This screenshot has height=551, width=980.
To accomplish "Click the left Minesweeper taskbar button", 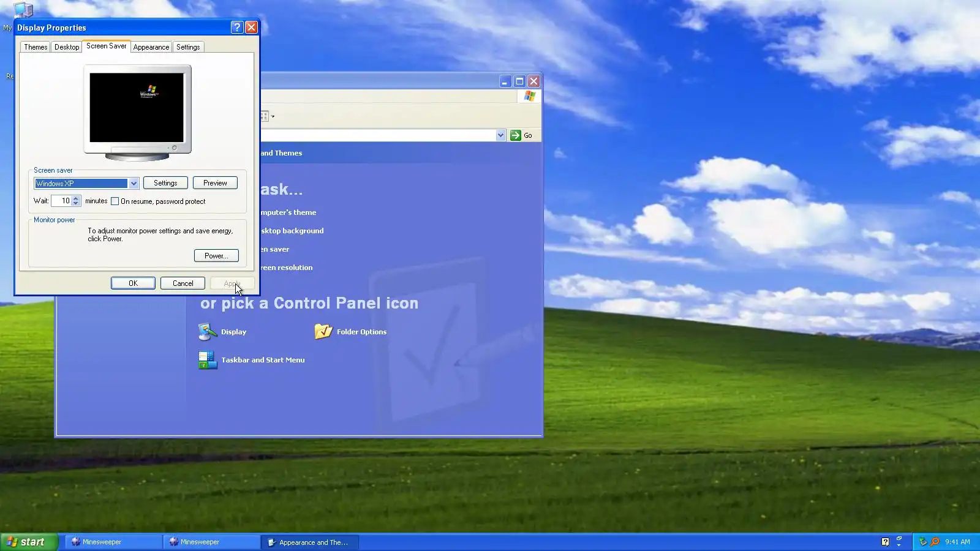I will pos(113,542).
